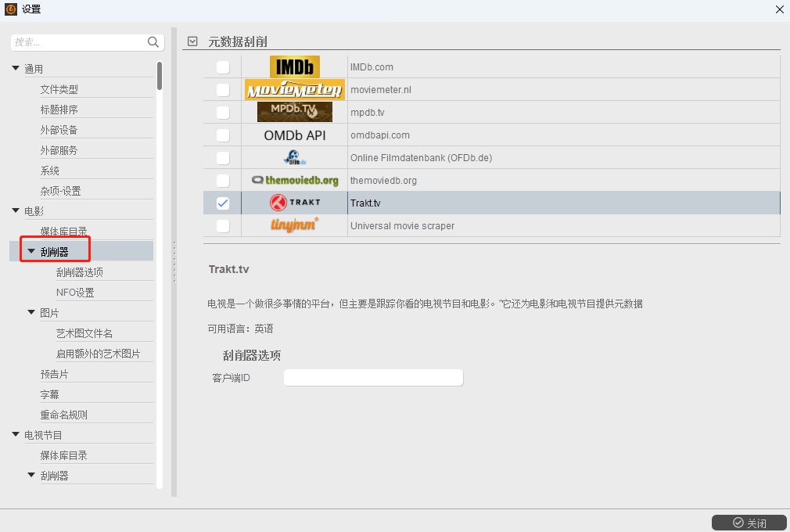
Task: Click the themoviedb.org logo
Action: (x=295, y=181)
